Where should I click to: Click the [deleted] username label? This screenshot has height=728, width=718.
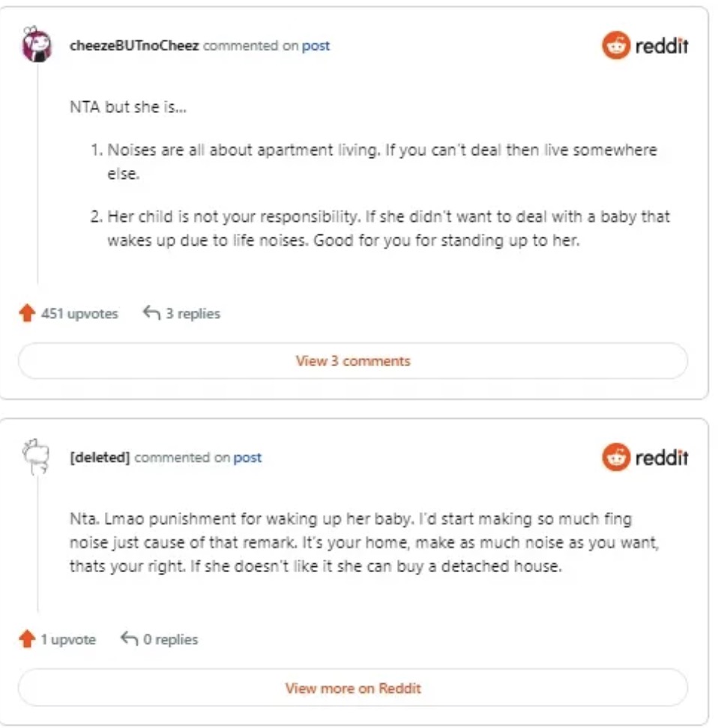coord(100,458)
